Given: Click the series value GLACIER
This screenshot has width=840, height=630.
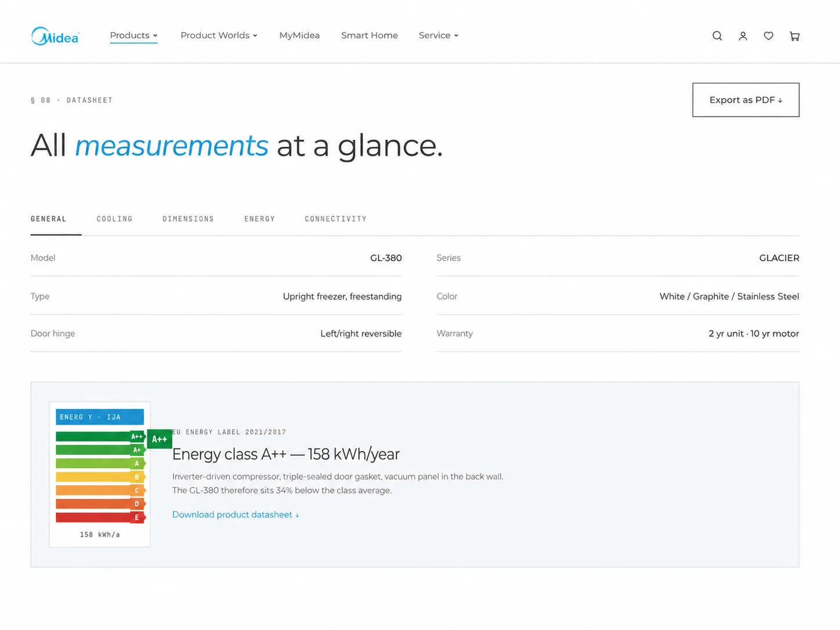Looking at the screenshot, I should (x=779, y=258).
